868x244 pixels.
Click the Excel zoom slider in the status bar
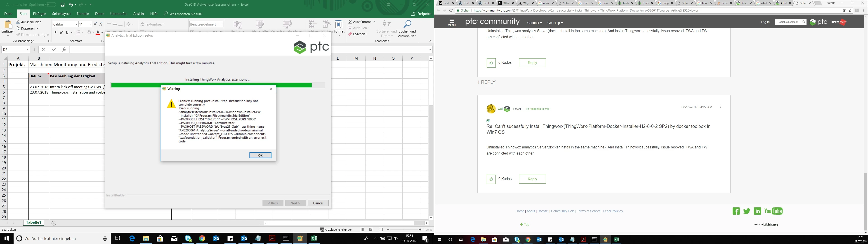(404, 230)
